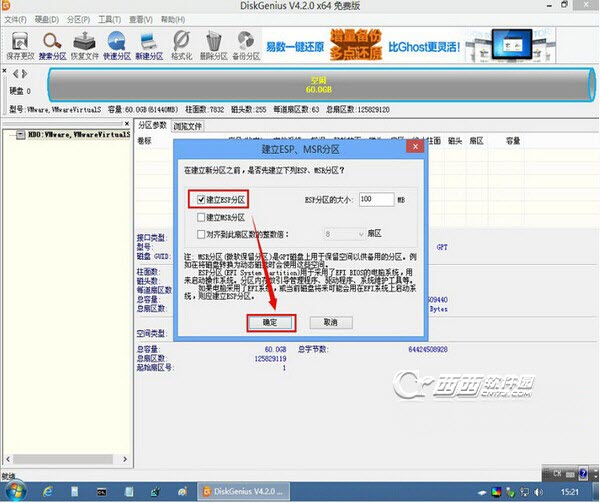This screenshot has height=503, width=600.
Task: Confirm the dialog with 确定 button
Action: pyautogui.click(x=269, y=323)
